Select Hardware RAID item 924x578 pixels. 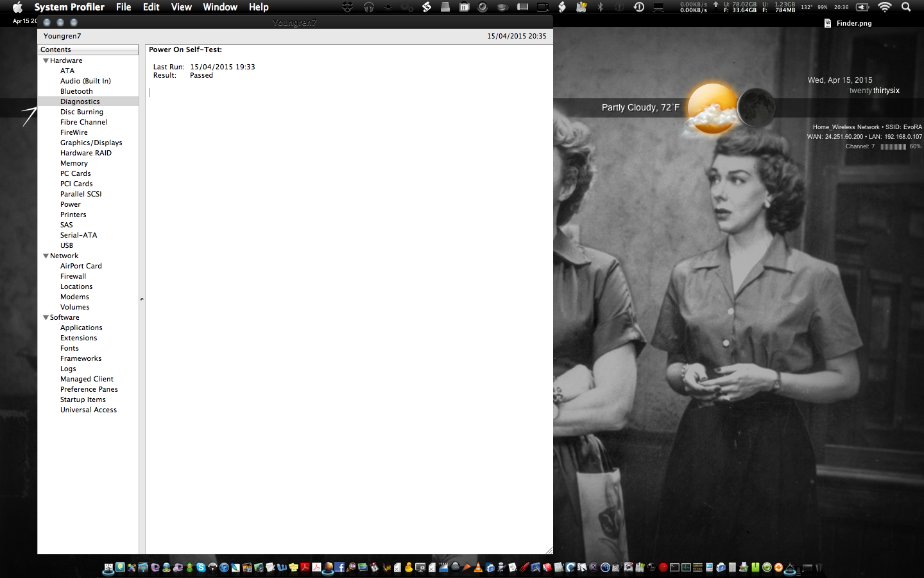(x=86, y=153)
